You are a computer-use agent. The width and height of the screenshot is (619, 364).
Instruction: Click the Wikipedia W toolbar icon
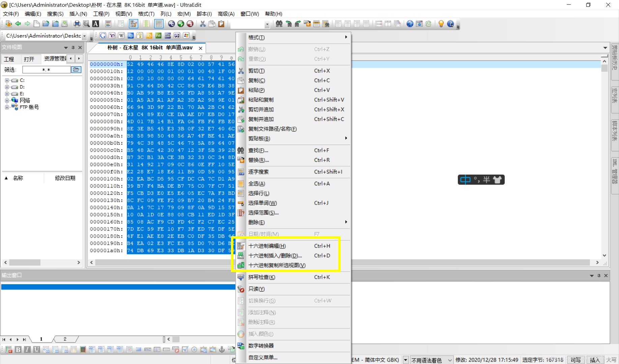tap(121, 35)
